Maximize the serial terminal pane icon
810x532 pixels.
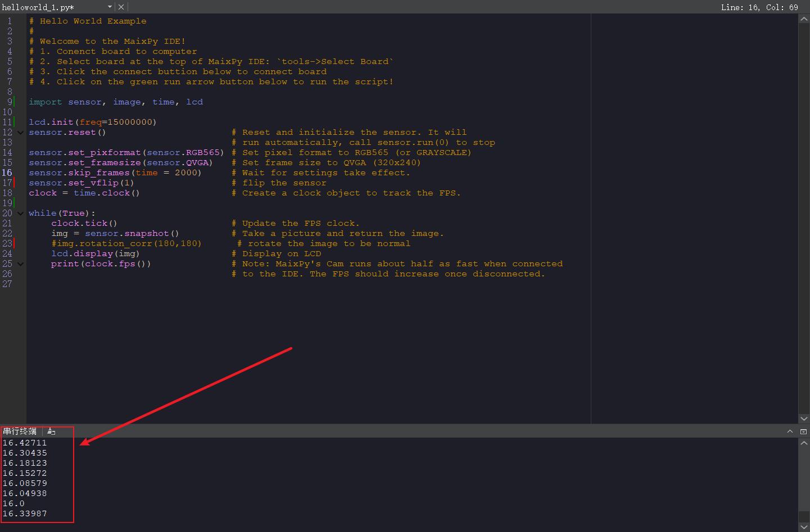803,431
